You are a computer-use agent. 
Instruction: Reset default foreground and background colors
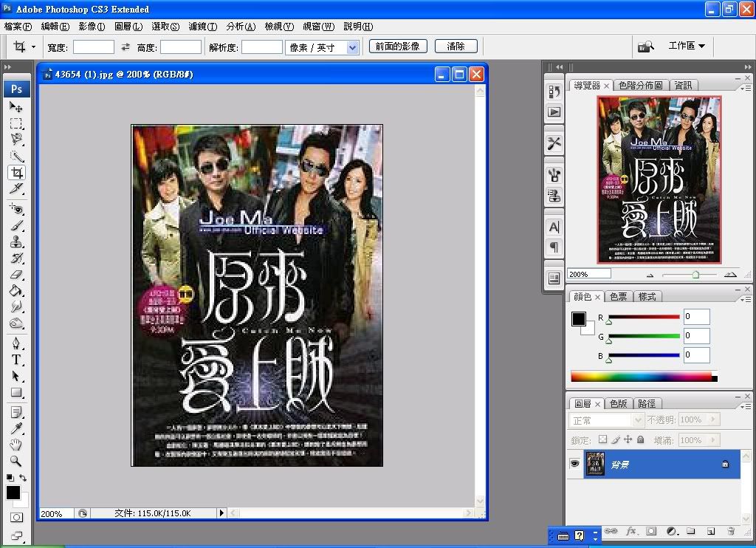tap(10, 478)
